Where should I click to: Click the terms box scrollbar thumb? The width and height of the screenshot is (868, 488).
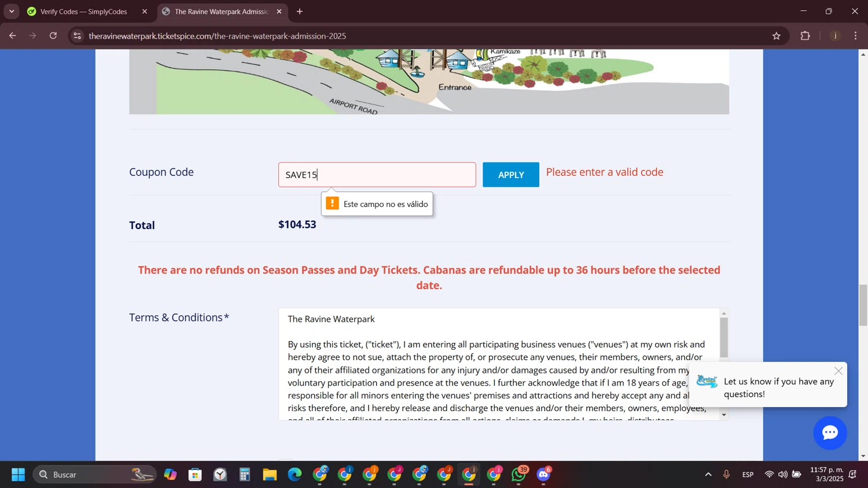point(724,337)
